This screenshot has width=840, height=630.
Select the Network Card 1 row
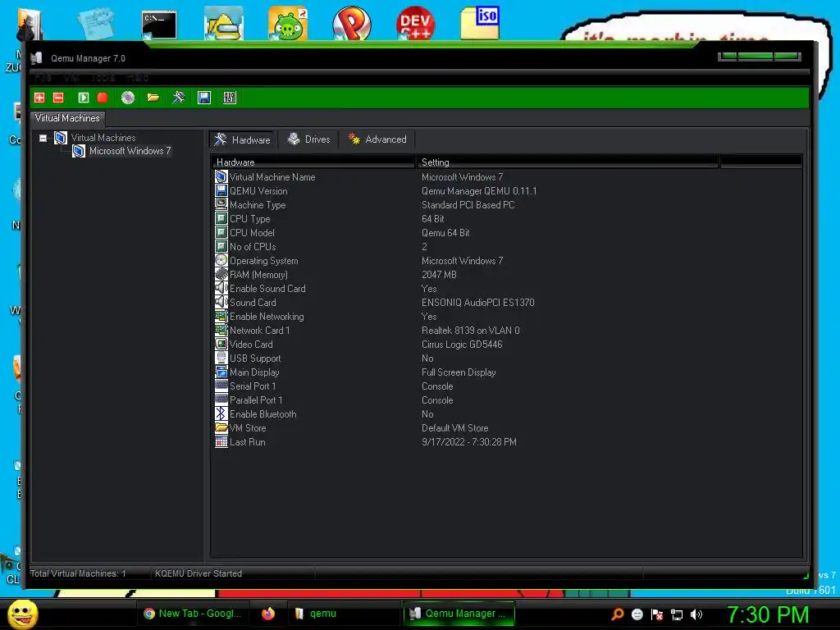[x=507, y=330]
